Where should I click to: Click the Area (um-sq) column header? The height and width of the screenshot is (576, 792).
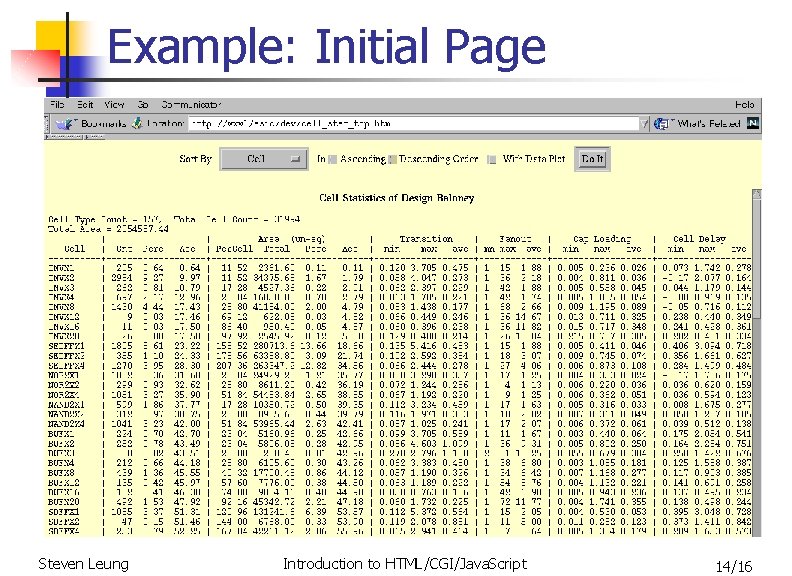(x=291, y=238)
